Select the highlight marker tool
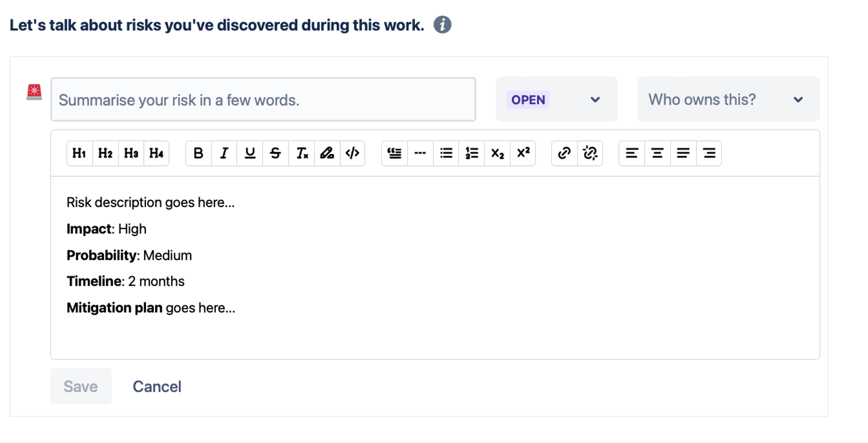 click(327, 153)
